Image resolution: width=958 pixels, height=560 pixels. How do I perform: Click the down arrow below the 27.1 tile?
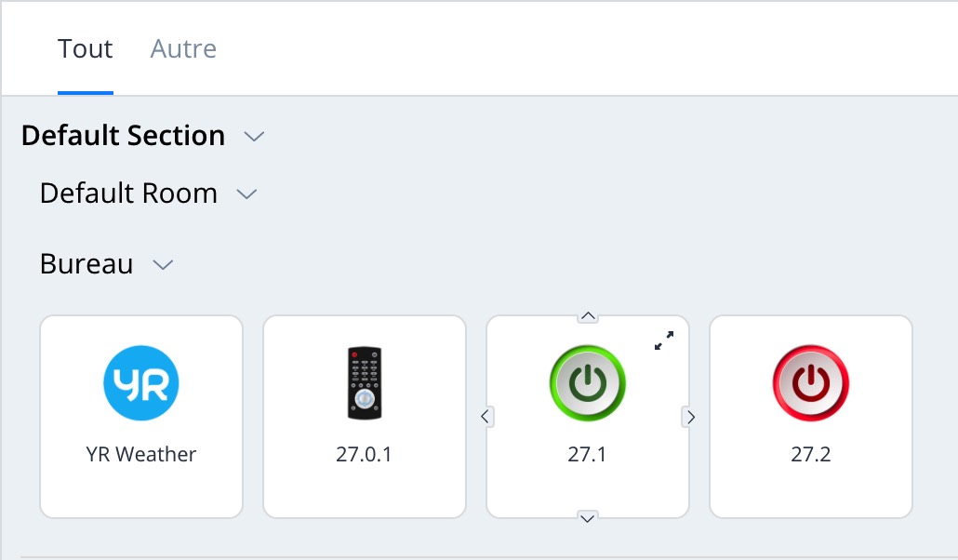588,518
